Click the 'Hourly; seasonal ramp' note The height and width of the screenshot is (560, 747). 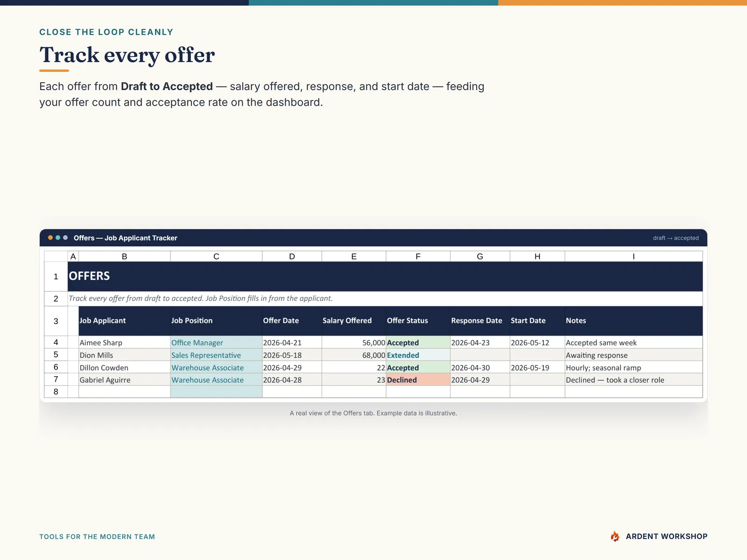[x=634, y=367]
